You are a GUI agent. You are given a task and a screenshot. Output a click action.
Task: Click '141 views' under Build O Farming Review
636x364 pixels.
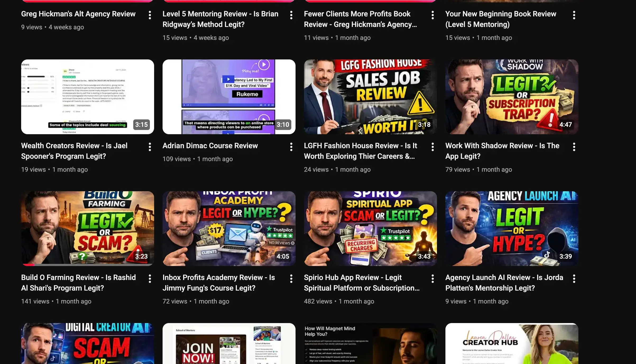[x=35, y=301]
